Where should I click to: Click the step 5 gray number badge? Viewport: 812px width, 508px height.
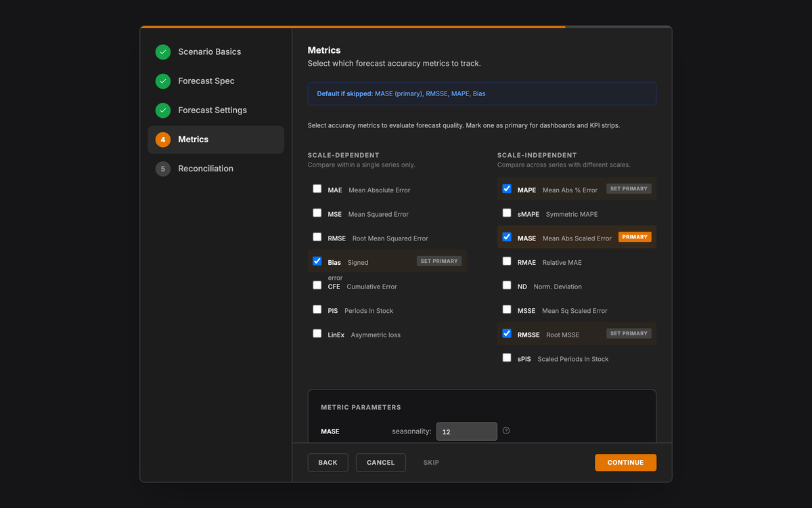[163, 169]
